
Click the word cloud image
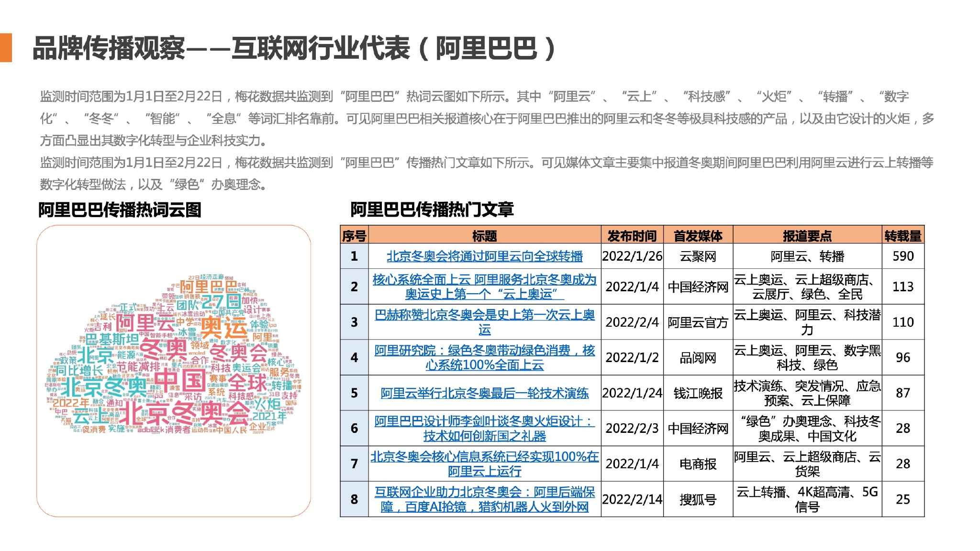pyautogui.click(x=174, y=354)
